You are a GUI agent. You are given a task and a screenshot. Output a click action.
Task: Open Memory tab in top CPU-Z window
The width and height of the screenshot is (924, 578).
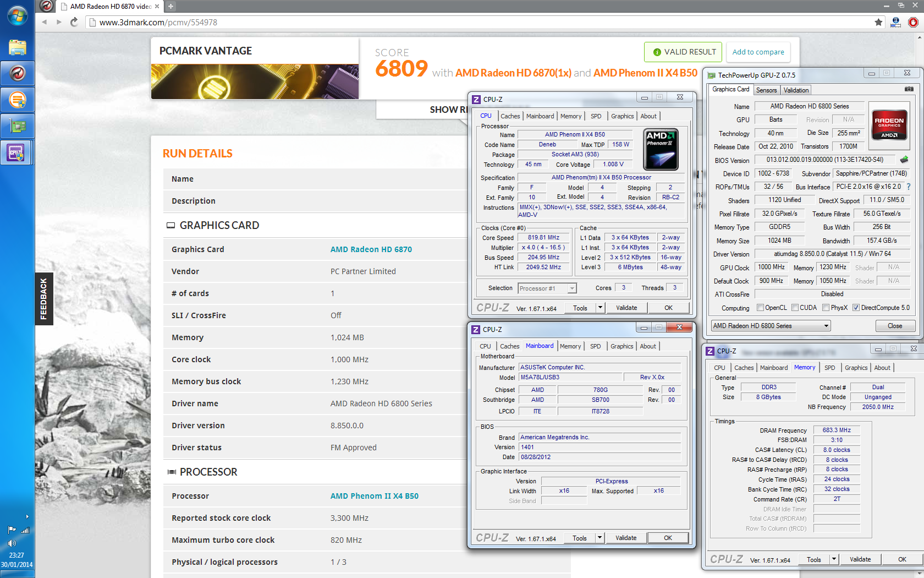click(571, 116)
